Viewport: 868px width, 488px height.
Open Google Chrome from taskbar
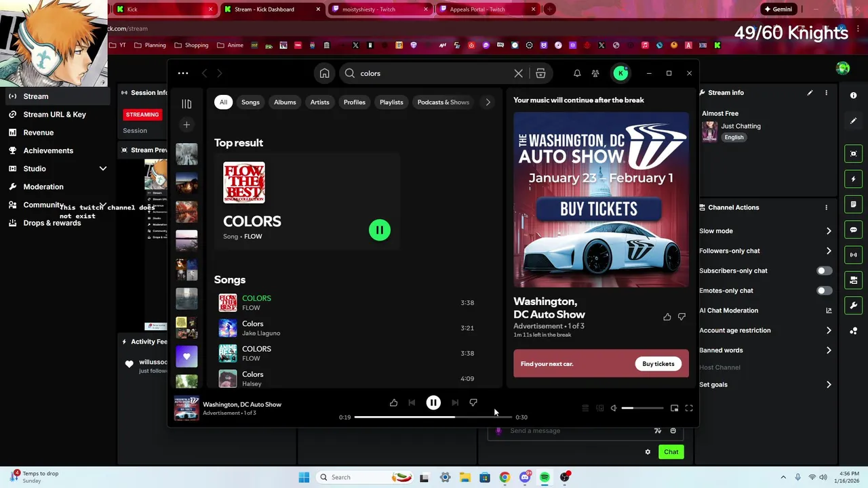tap(505, 477)
